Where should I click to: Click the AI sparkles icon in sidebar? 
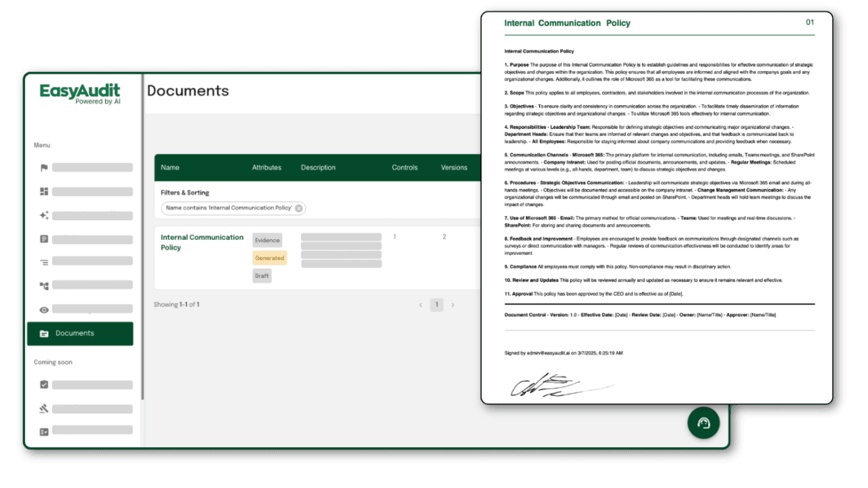coord(43,216)
